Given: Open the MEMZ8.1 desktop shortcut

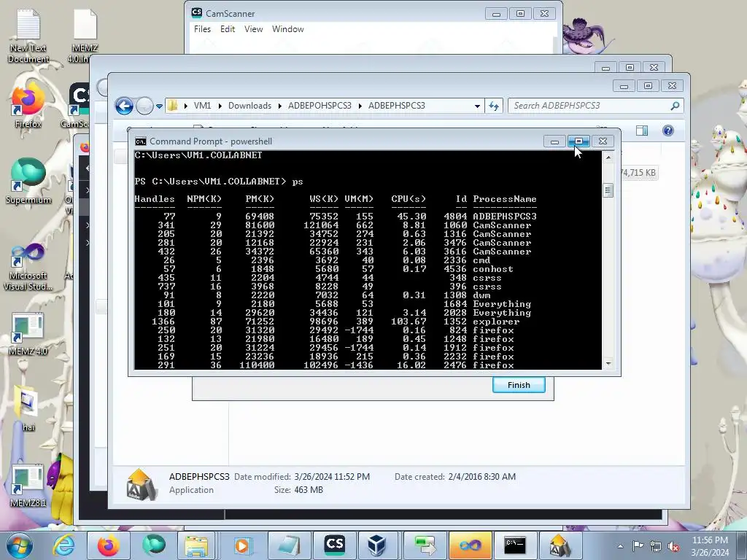Looking at the screenshot, I should coord(28,486).
